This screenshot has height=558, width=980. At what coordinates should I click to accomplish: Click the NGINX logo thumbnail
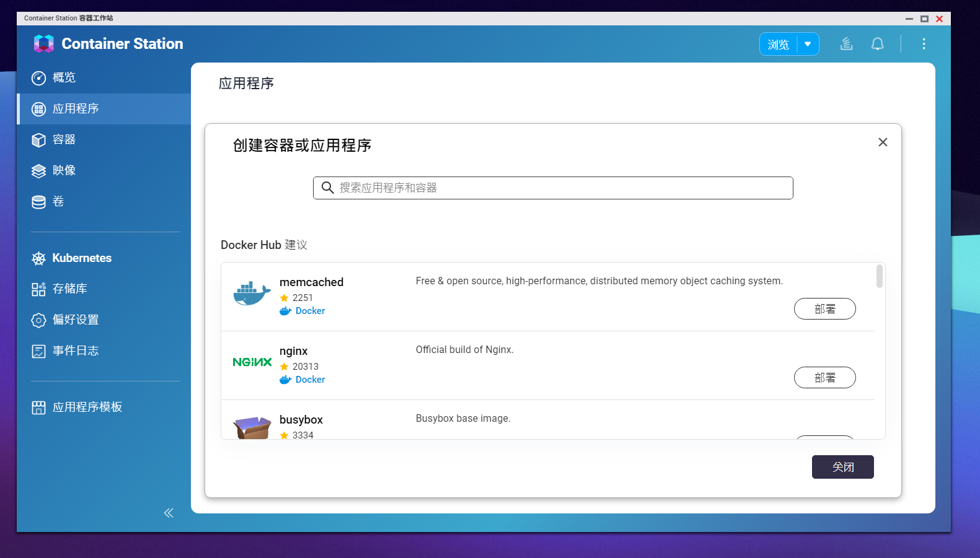252,362
